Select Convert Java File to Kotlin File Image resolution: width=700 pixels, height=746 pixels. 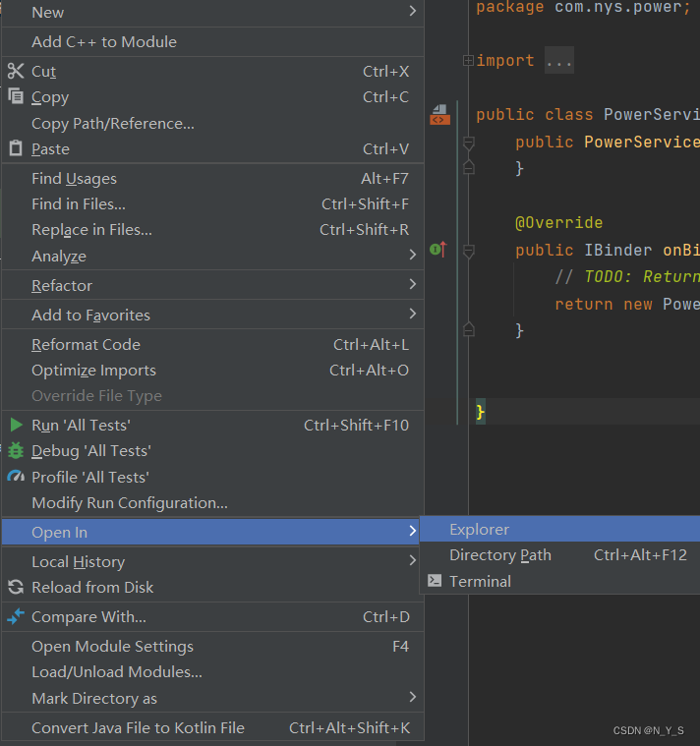point(138,728)
